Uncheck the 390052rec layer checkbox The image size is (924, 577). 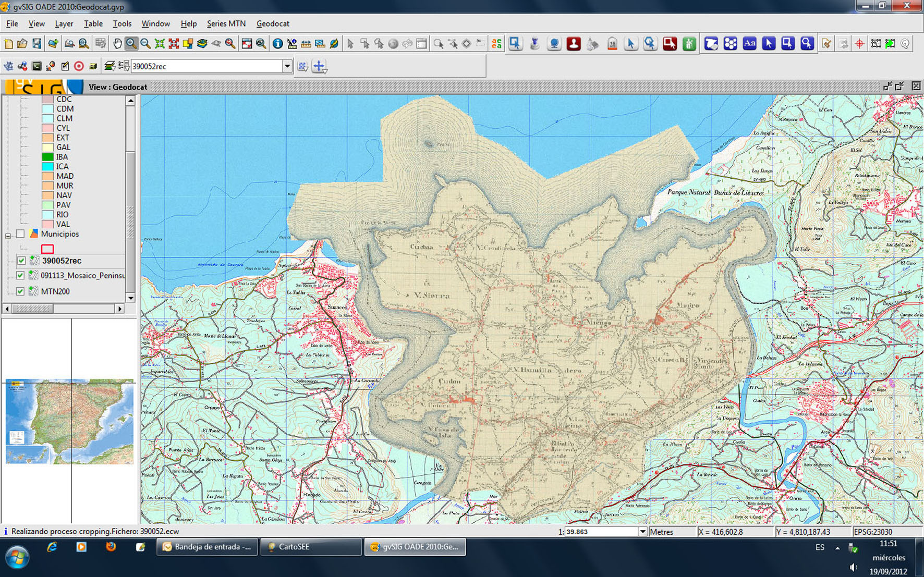[x=21, y=261]
